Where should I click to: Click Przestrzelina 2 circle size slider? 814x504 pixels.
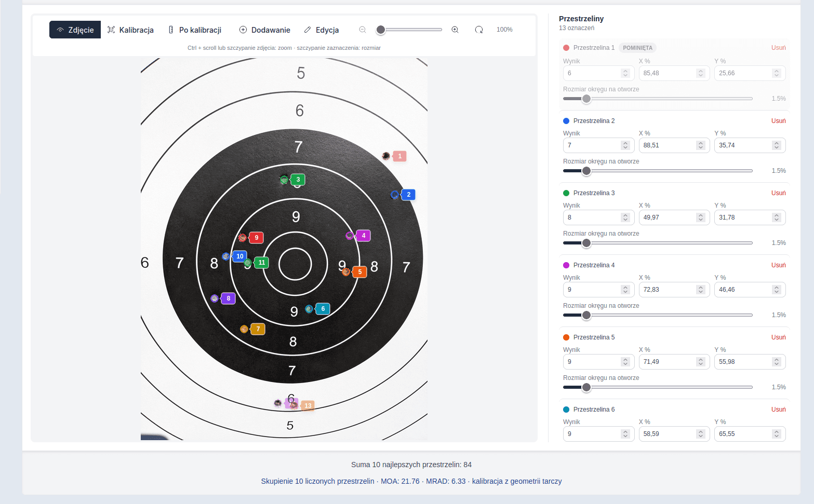coord(658,171)
